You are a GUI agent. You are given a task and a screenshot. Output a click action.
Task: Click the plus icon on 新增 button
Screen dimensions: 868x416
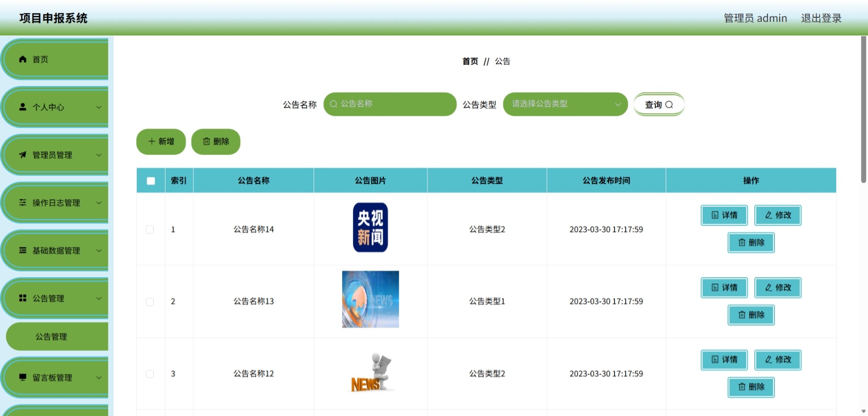(152, 141)
